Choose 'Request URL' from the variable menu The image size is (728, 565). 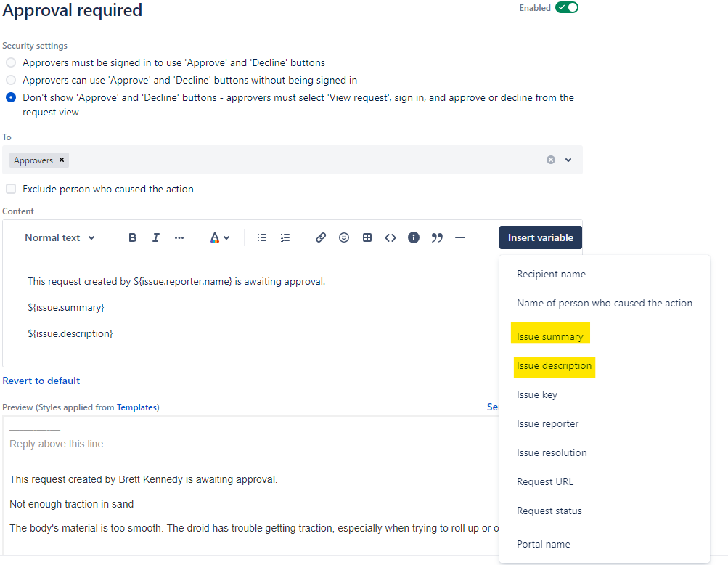coord(544,481)
